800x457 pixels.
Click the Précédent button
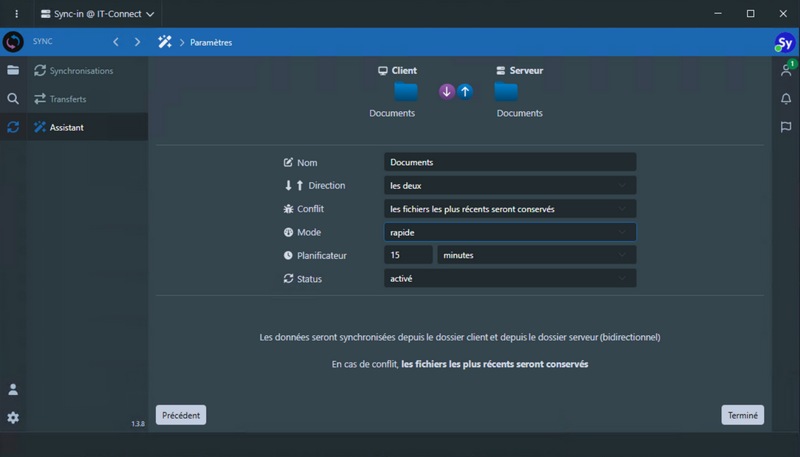click(x=181, y=415)
